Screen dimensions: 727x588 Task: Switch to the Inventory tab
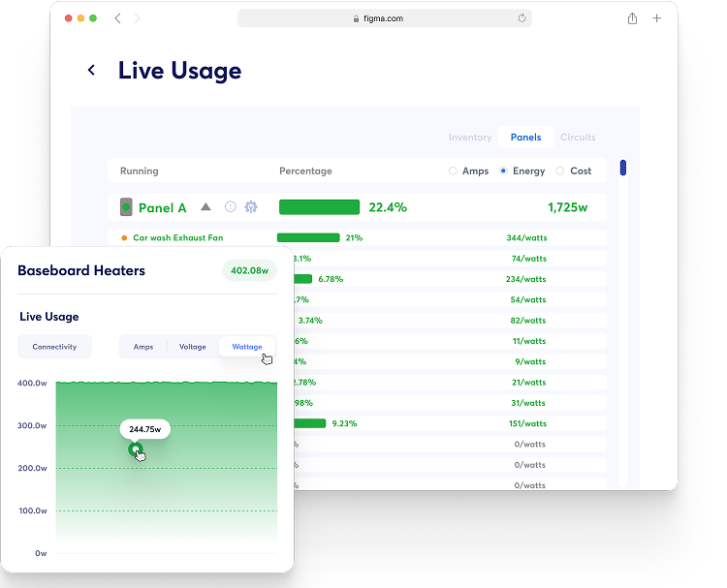[x=470, y=138]
